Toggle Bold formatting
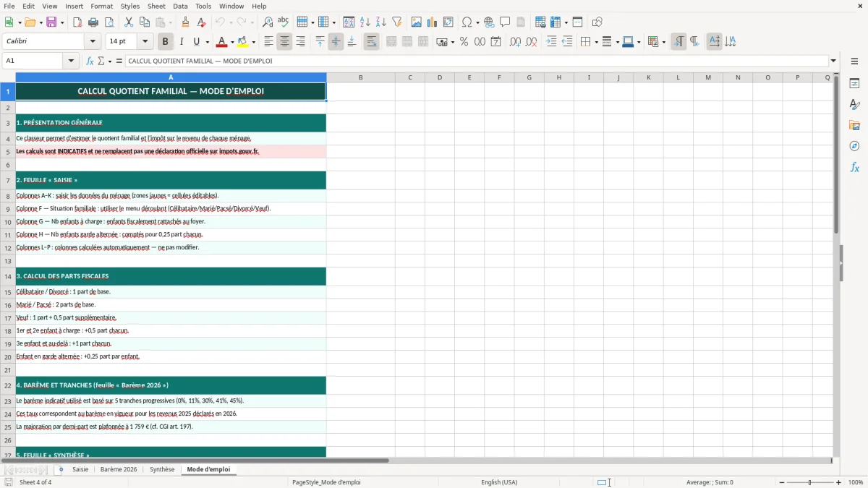Screen dimensions: 868x488 166,42
